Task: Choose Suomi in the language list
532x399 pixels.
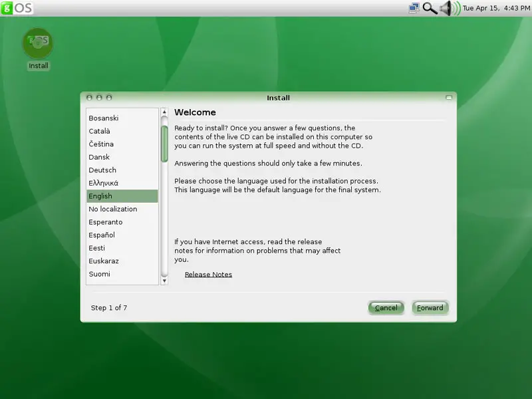Action: click(x=100, y=274)
